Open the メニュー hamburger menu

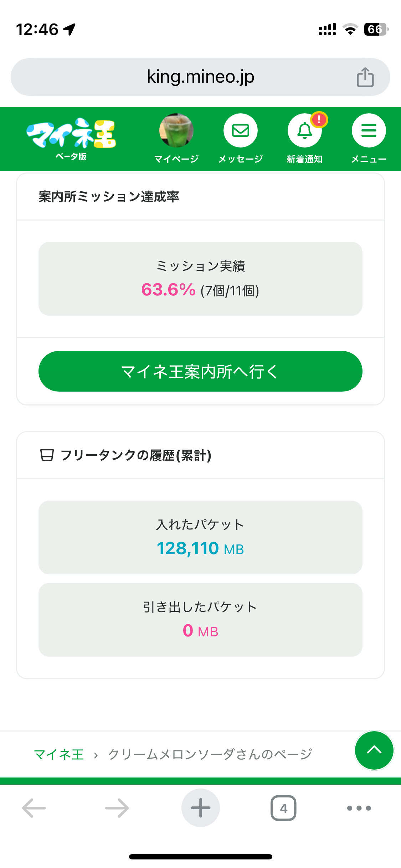[x=369, y=131]
